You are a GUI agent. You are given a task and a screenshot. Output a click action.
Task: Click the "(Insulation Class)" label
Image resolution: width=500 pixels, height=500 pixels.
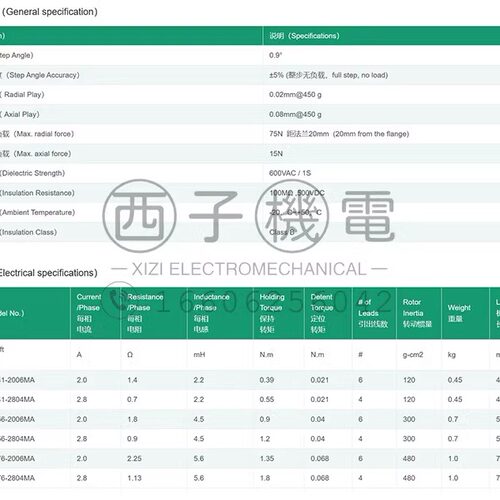pyautogui.click(x=29, y=232)
